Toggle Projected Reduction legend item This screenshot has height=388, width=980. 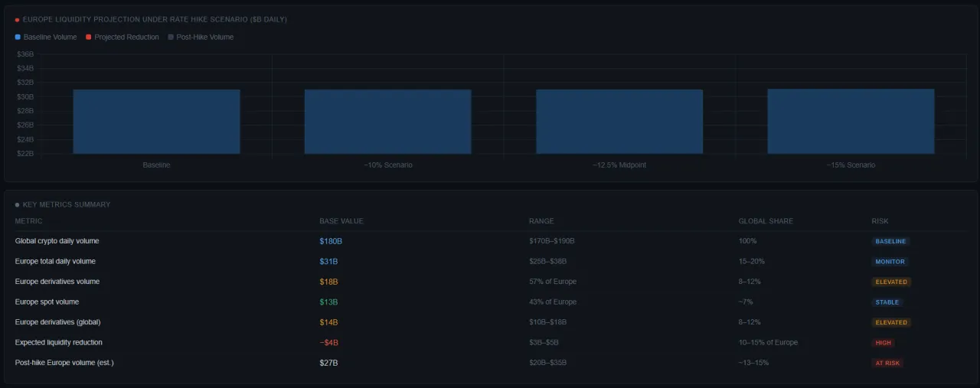pos(122,37)
